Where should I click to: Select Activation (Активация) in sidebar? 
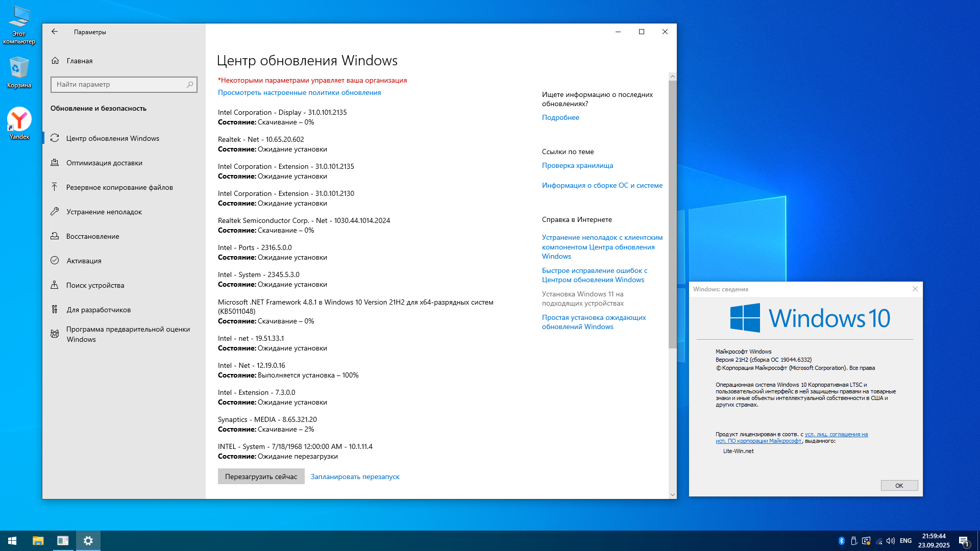tap(84, 261)
